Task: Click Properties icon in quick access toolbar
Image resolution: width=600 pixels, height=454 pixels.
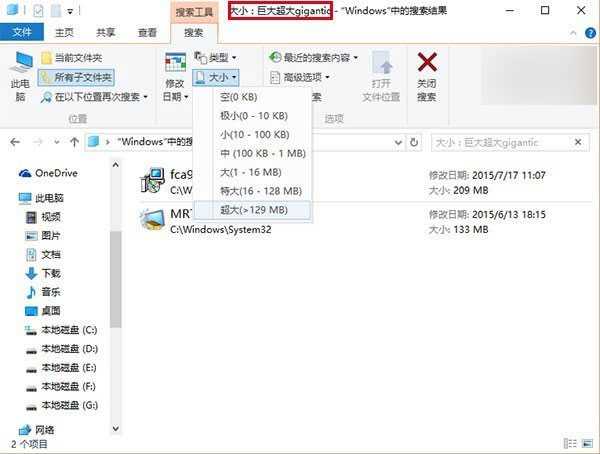Action: point(38,11)
